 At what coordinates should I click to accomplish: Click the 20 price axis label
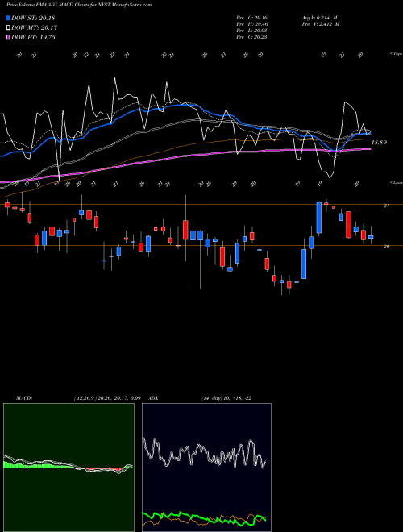point(386,247)
